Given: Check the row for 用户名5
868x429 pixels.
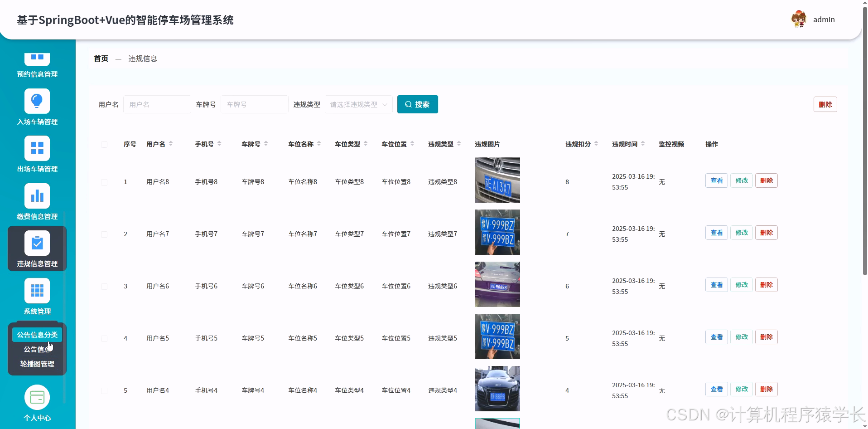Looking at the screenshot, I should (x=104, y=339).
